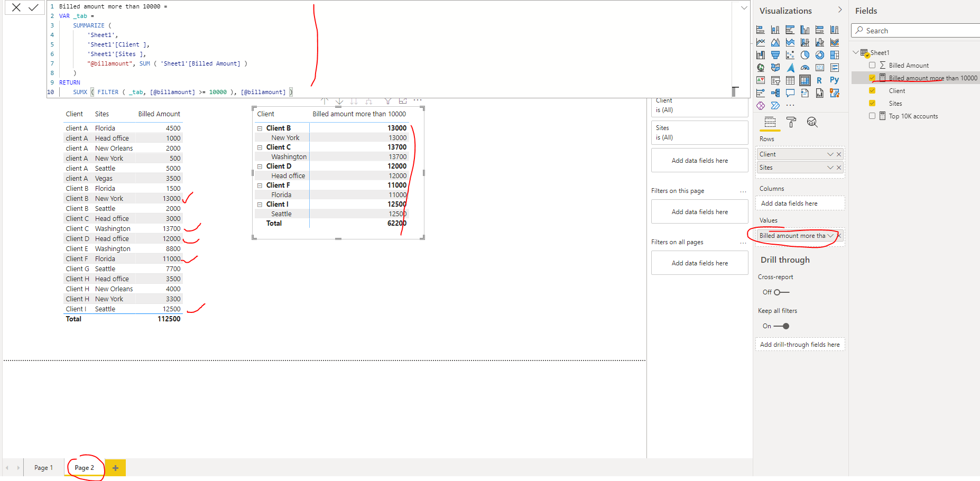Open the Format paint roller tab
This screenshot has height=481, width=980.
pyautogui.click(x=791, y=122)
